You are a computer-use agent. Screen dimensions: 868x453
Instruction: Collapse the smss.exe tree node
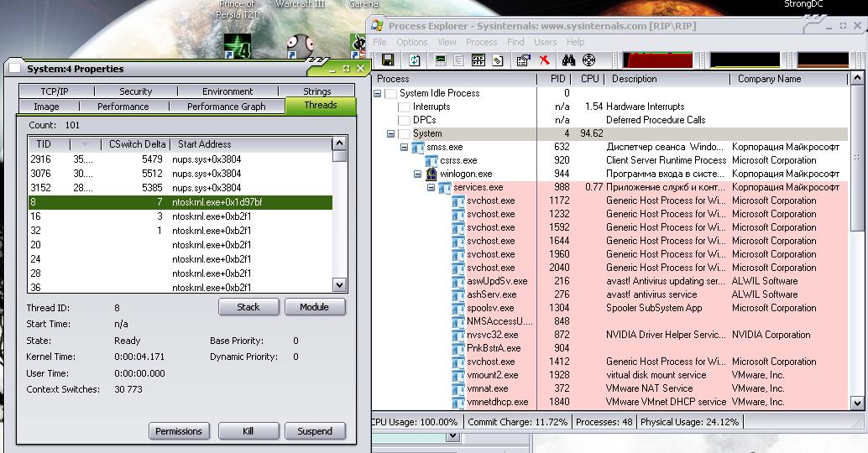(404, 147)
